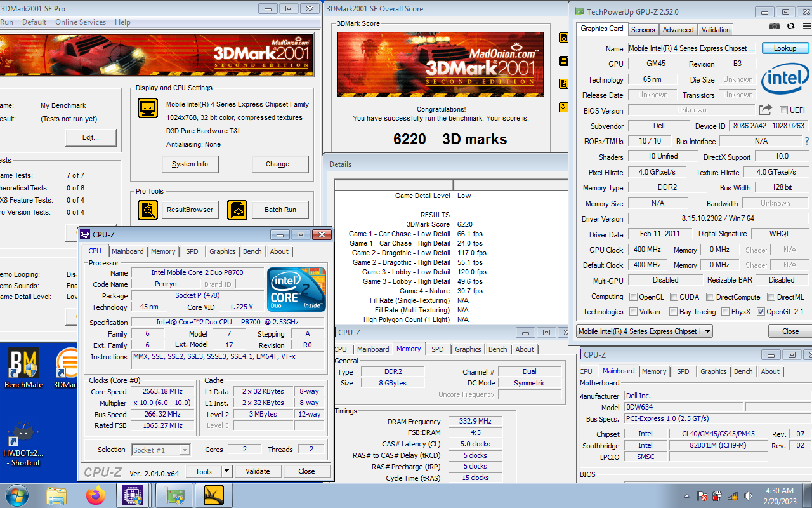Viewport: 812px width, 508px height.
Task: Click the Lookup button in GPU-Z
Action: click(x=785, y=48)
